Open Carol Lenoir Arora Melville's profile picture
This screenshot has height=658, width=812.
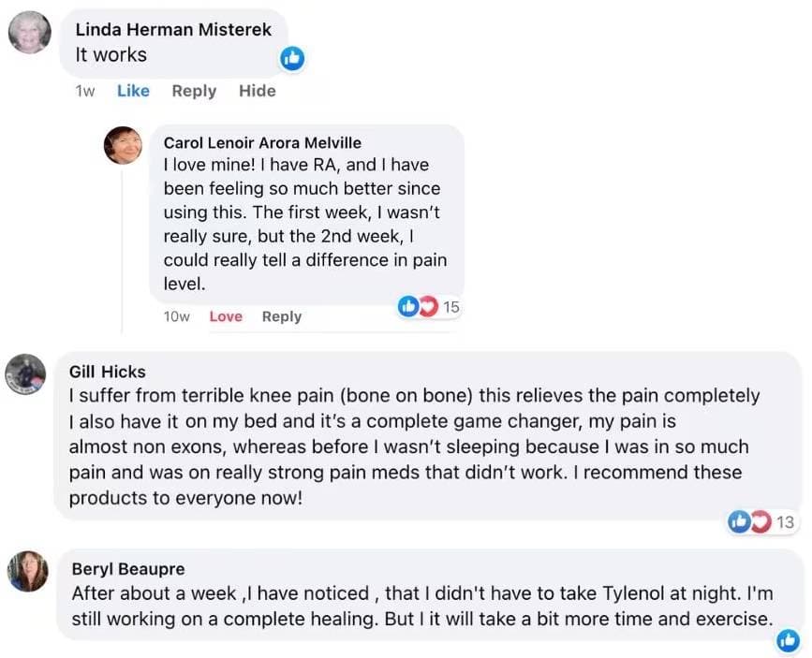[x=123, y=147]
